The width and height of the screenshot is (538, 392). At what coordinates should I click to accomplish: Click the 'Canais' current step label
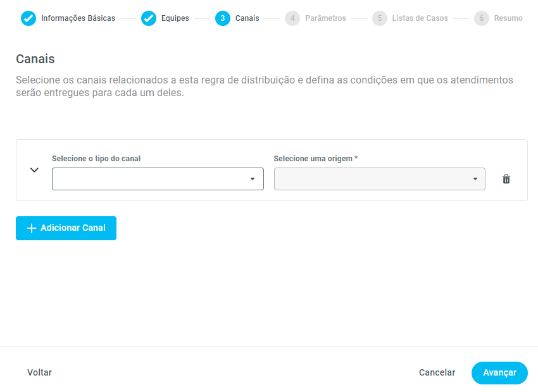(247, 18)
